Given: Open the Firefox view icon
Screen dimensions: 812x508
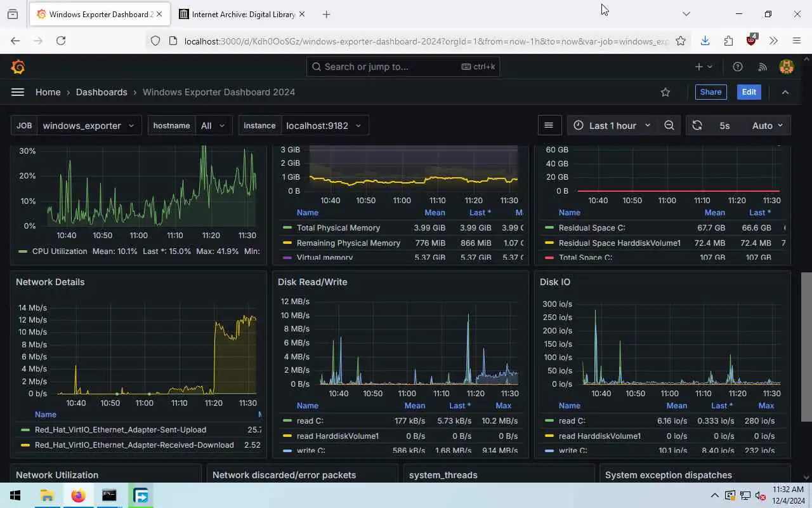Looking at the screenshot, I should tap(13, 14).
